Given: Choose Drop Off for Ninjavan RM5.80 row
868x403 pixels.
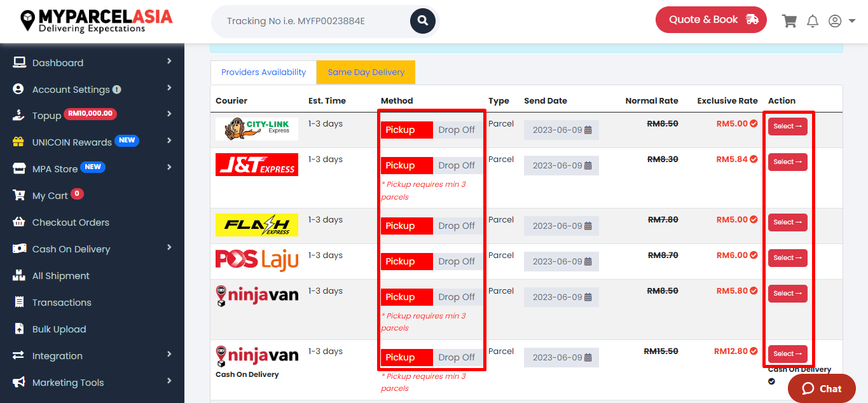Looking at the screenshot, I should 457,297.
